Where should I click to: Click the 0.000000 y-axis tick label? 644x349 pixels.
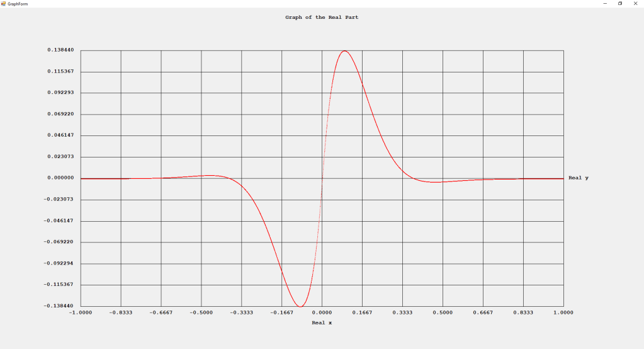[60, 178]
